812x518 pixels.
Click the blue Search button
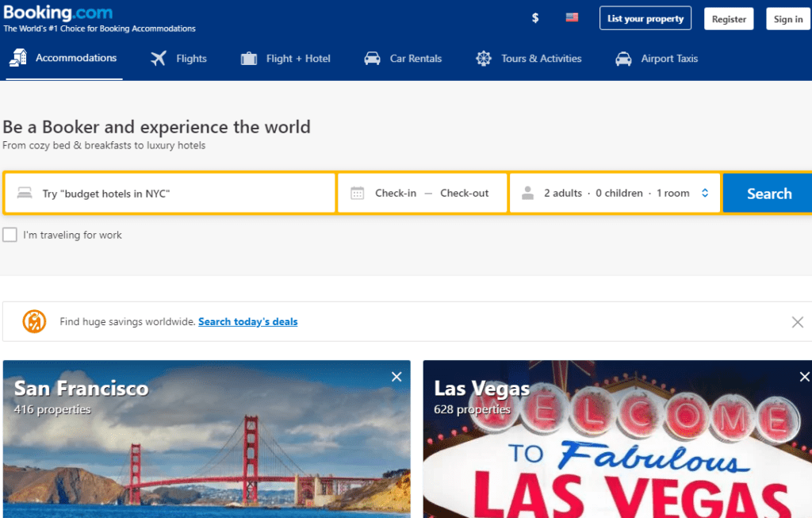click(x=768, y=194)
